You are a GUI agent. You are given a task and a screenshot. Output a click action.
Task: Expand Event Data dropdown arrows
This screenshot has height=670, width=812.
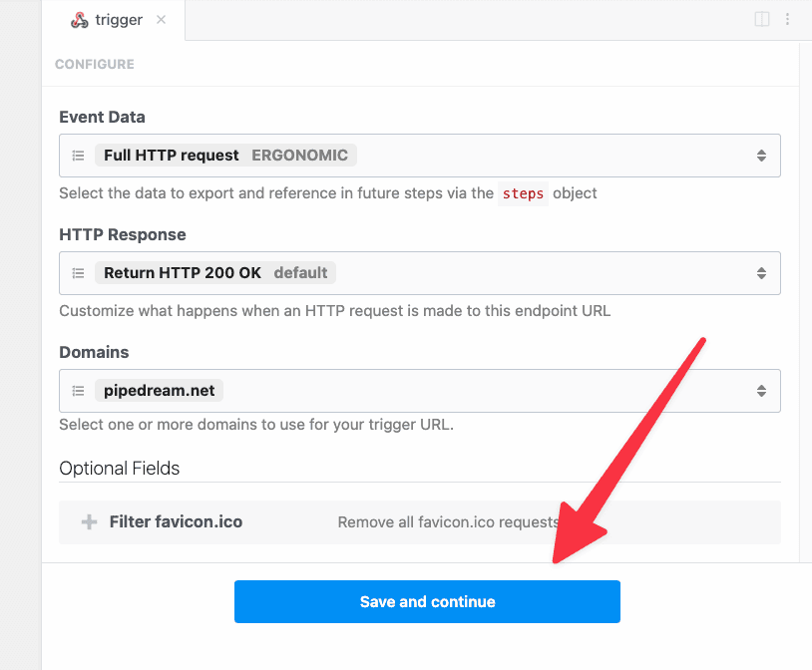[761, 156]
